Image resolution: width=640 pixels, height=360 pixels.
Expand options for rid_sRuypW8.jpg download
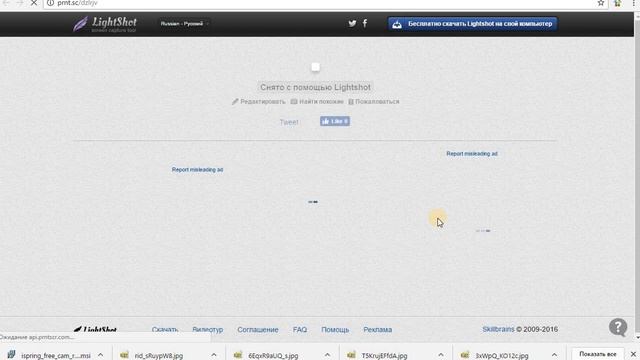(x=214, y=355)
